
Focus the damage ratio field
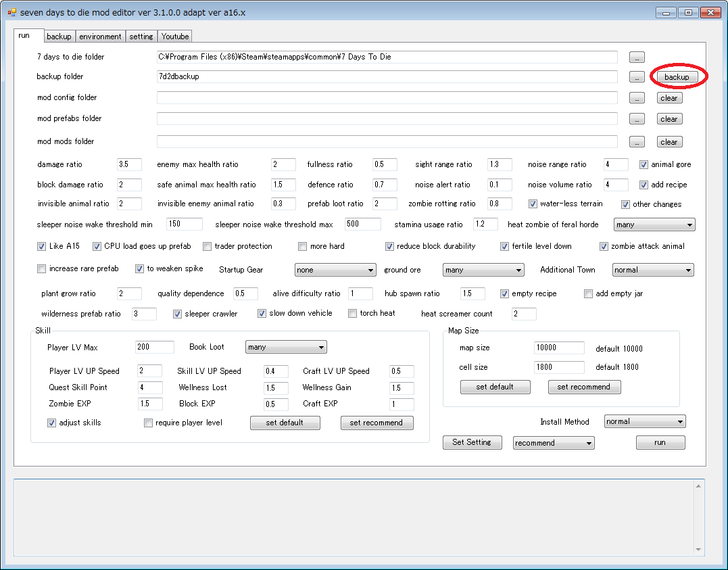[x=129, y=164]
